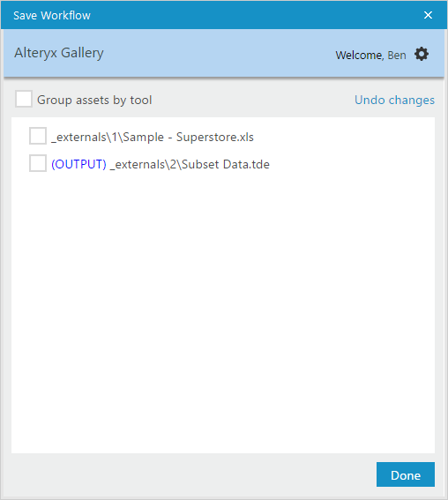Select the _externals\1\Sample - Superstore.xls file name
This screenshot has width=448, height=500.
pyautogui.click(x=153, y=137)
